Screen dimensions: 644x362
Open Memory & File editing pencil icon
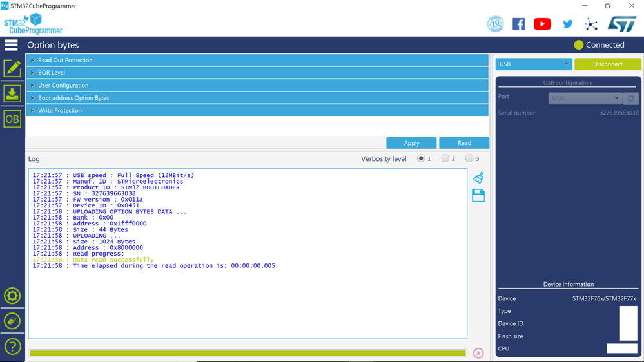tap(12, 68)
